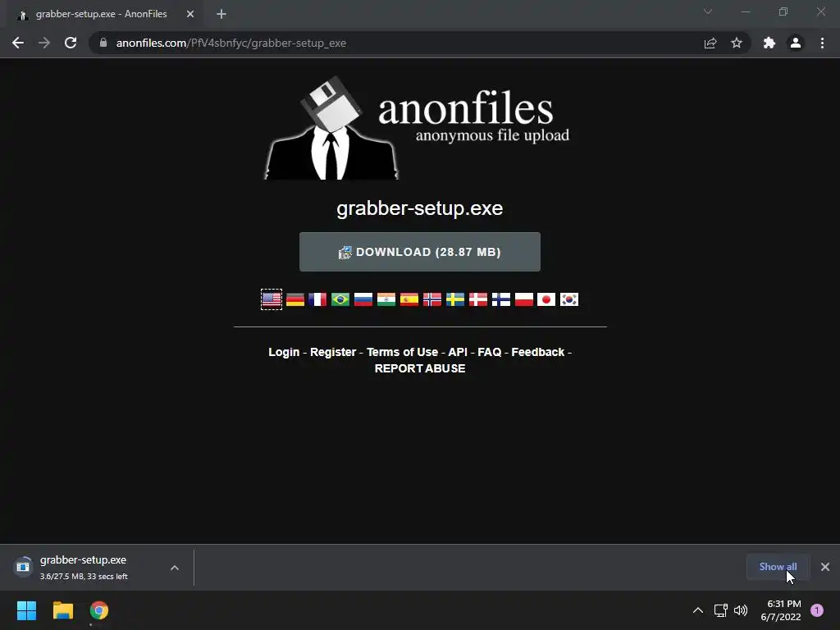Open tab search chevron in title bar
840x630 pixels.
(708, 11)
